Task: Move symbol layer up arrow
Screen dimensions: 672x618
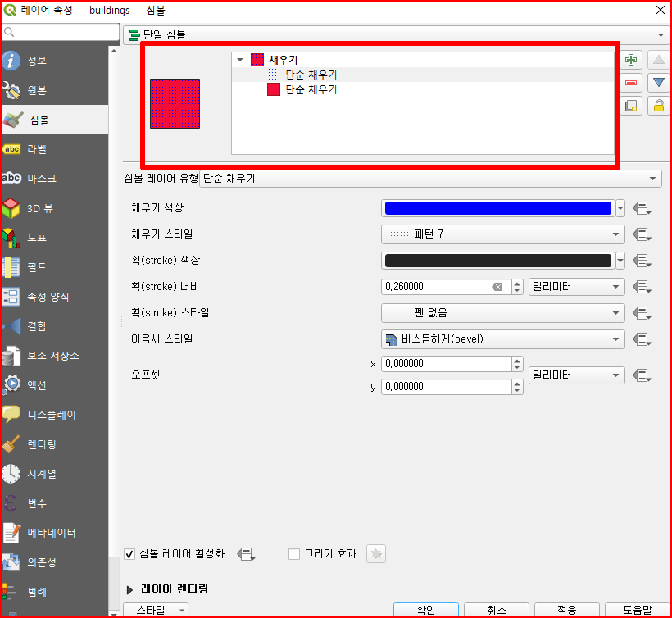Action: (x=659, y=60)
